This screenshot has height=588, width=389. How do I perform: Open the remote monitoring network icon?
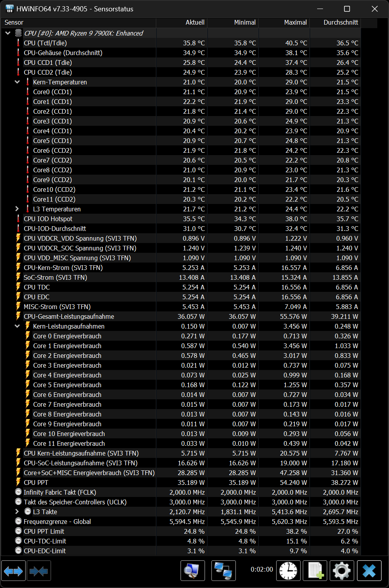[x=223, y=571]
